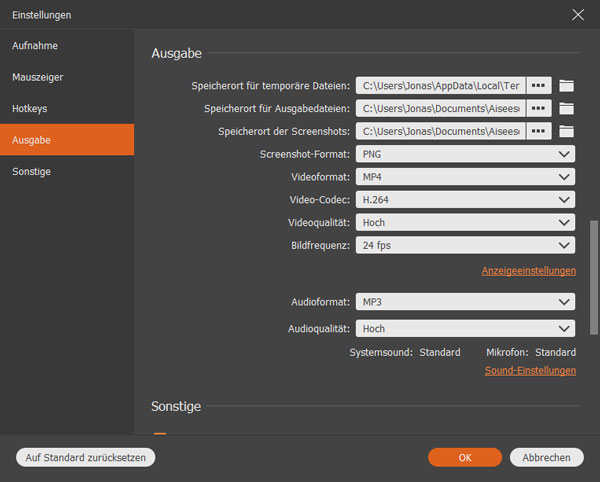This screenshot has width=600, height=482.
Task: Open the screenshots folder icon
Action: point(567,132)
